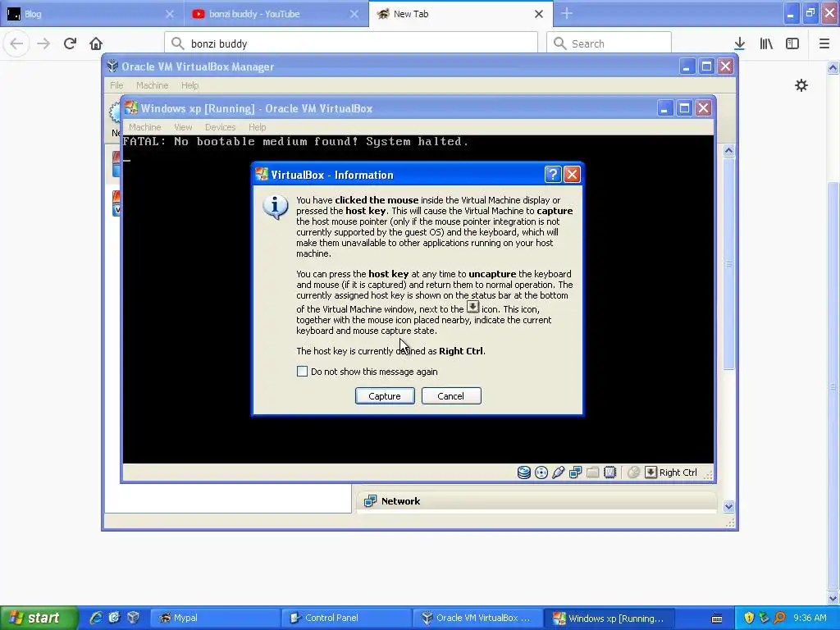Screen dimensions: 840x630
Task: Click the host key arrow icon in status bar
Action: click(651, 472)
